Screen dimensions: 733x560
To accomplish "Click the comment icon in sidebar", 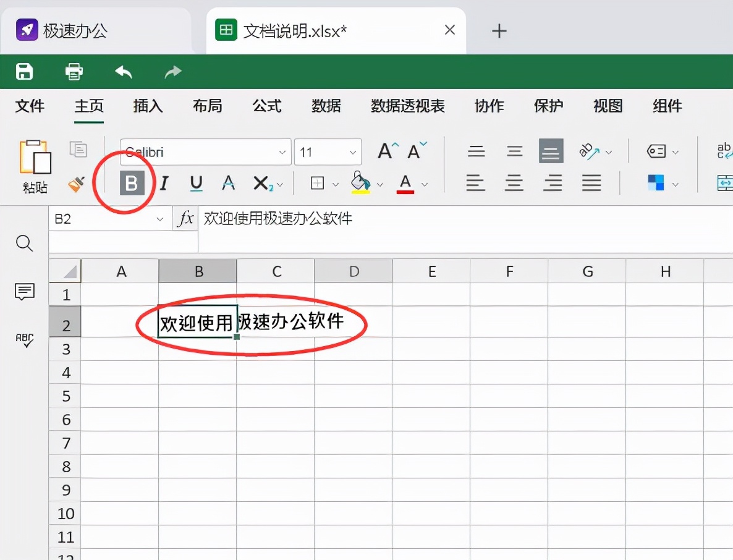I will [24, 292].
